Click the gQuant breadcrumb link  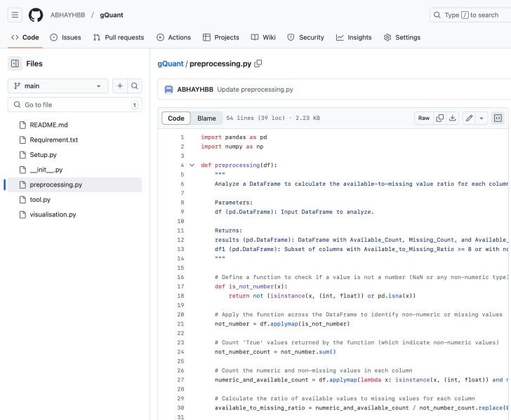pyautogui.click(x=170, y=64)
